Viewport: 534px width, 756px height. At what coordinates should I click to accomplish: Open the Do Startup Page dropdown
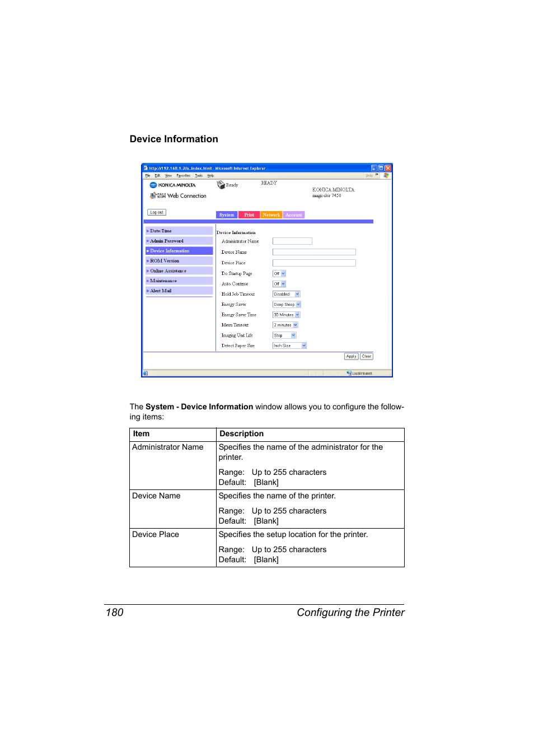(x=279, y=274)
